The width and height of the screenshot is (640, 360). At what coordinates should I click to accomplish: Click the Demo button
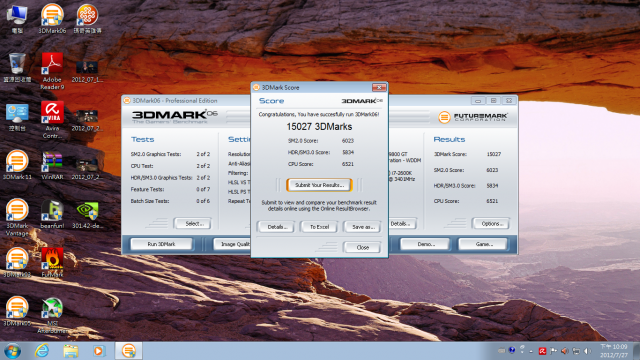tap(425, 244)
